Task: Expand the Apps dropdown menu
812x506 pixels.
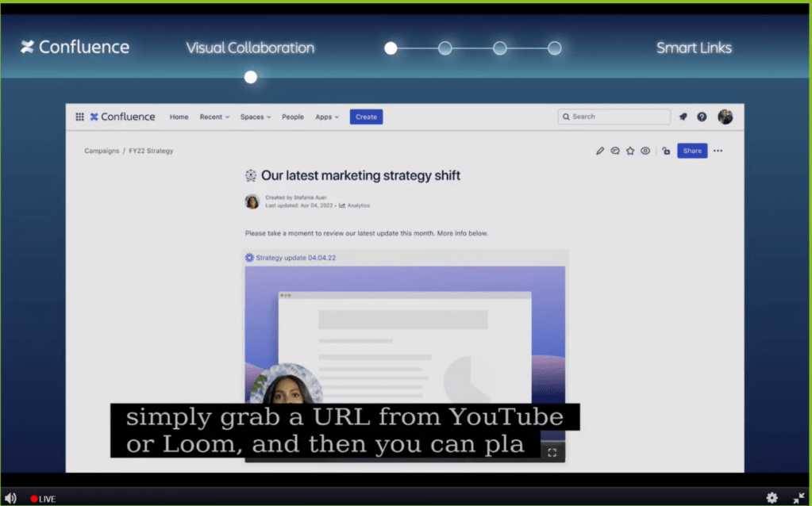Action: coord(326,117)
